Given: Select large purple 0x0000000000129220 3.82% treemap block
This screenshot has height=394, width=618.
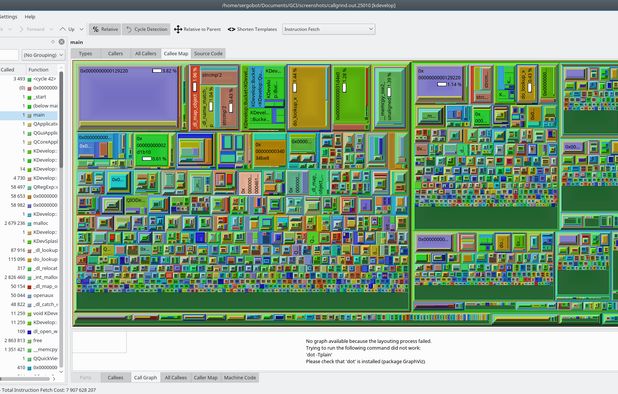Looking at the screenshot, I should (x=128, y=95).
